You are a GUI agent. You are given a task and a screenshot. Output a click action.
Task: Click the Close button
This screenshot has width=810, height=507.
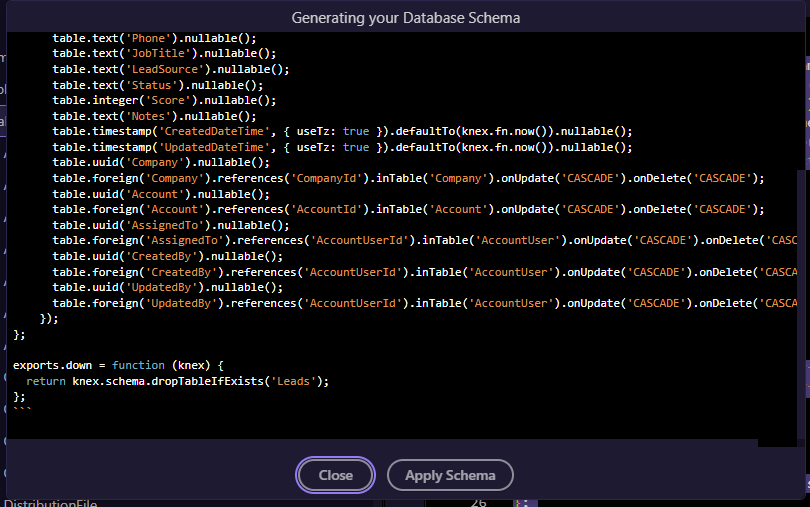(x=335, y=475)
